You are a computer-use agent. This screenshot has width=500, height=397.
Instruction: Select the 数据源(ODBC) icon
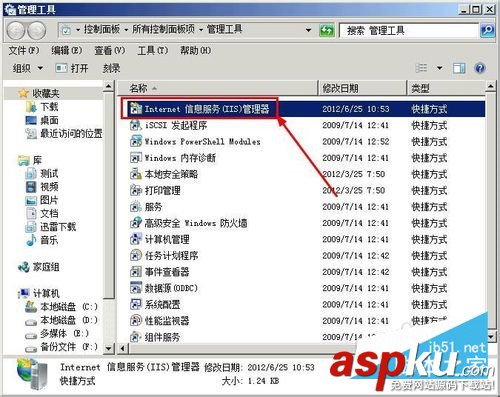tap(136, 288)
